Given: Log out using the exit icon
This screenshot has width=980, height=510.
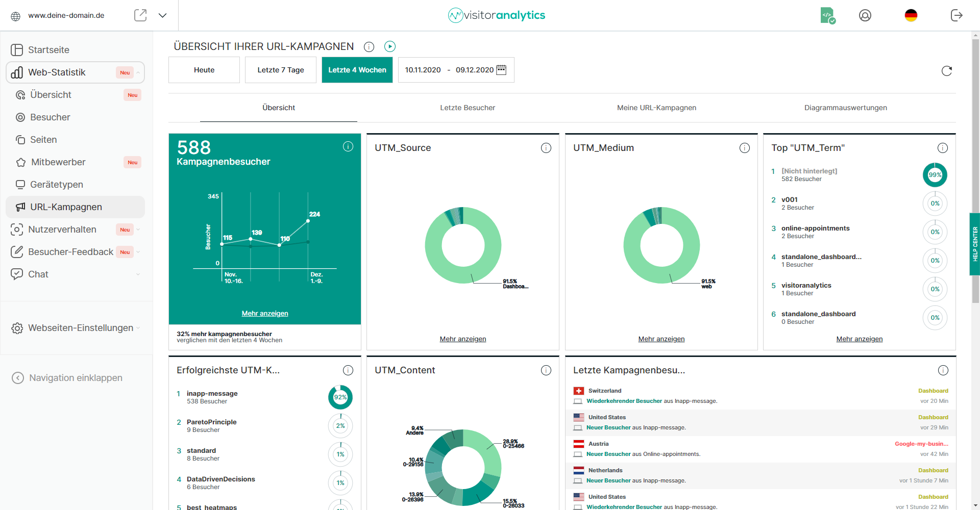Looking at the screenshot, I should click(957, 15).
